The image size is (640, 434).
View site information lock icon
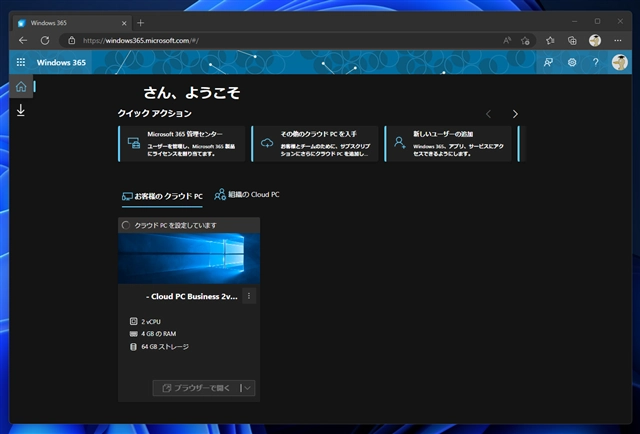[71, 40]
